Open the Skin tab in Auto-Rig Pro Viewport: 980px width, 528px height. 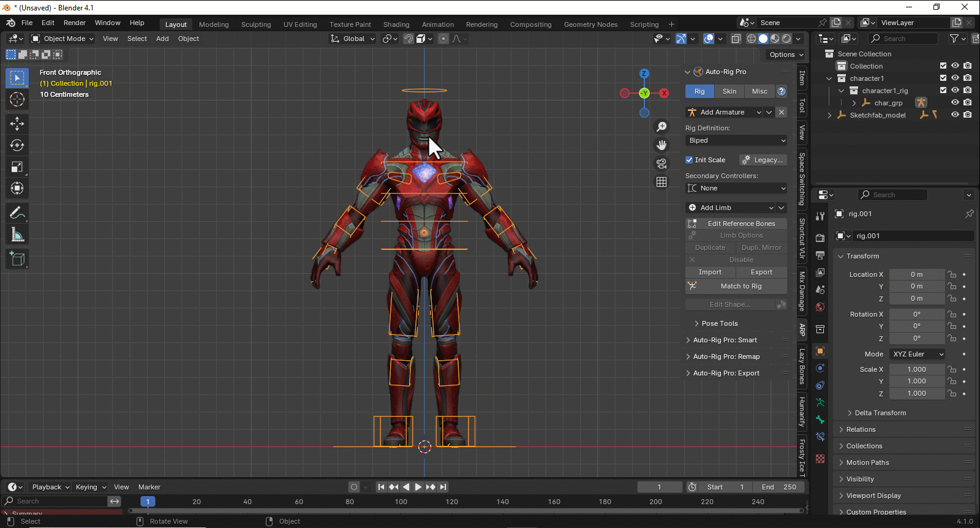click(x=729, y=91)
